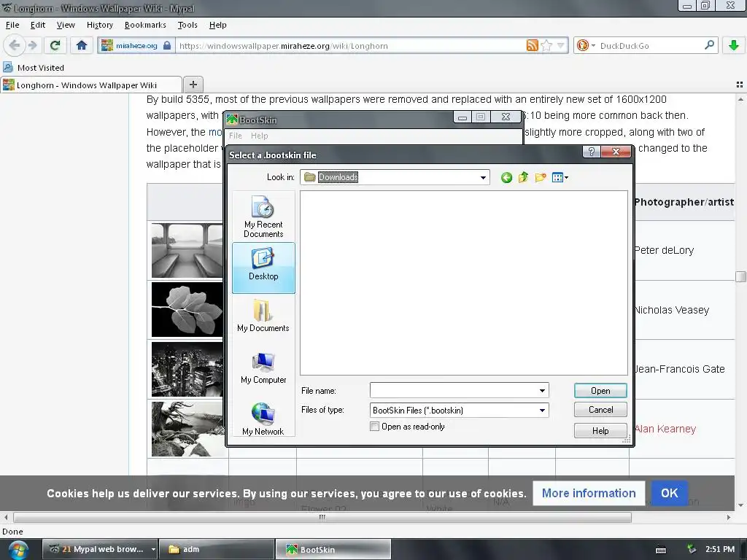Viewport: 747px width, 560px height.
Task: Open the Tools menu
Action: pyautogui.click(x=187, y=25)
